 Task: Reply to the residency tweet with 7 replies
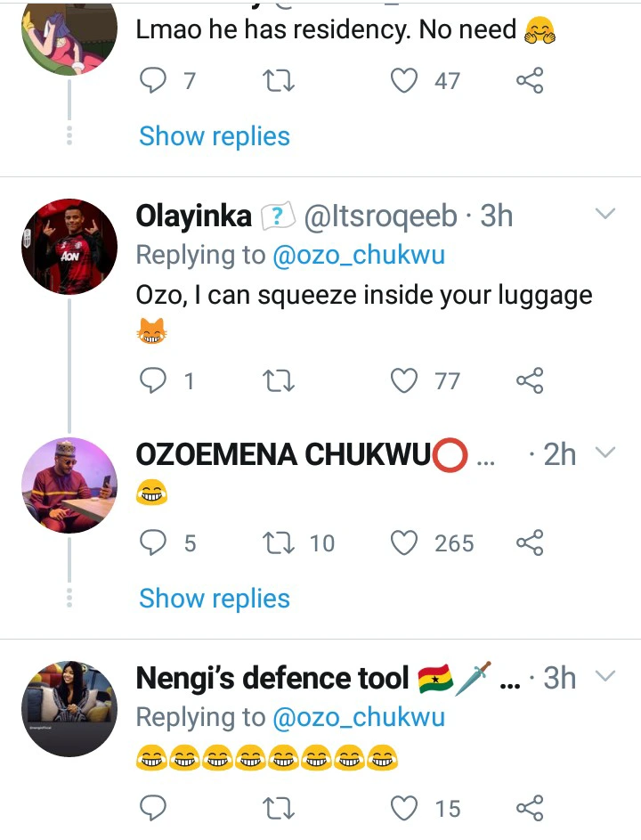[x=155, y=81]
